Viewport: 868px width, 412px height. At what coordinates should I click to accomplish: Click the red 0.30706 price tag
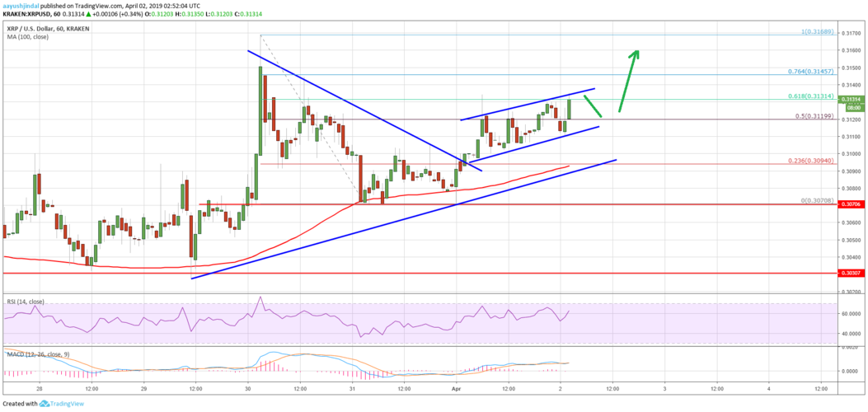[851, 204]
